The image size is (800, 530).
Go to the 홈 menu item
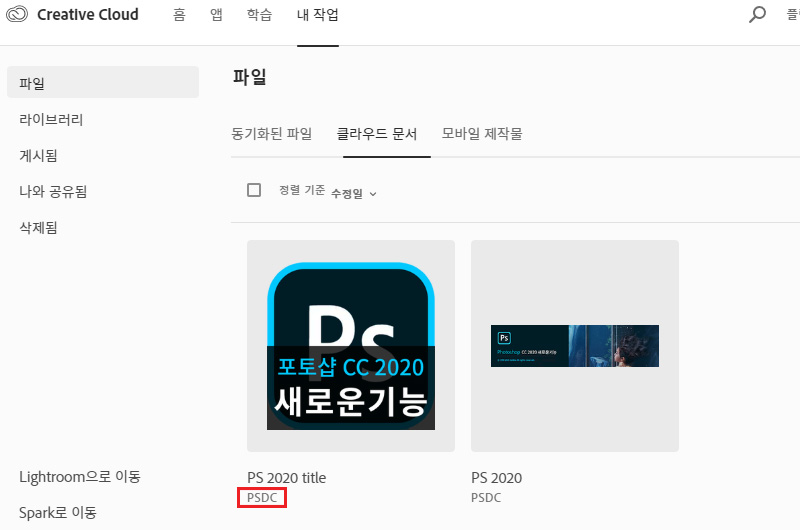pos(179,14)
